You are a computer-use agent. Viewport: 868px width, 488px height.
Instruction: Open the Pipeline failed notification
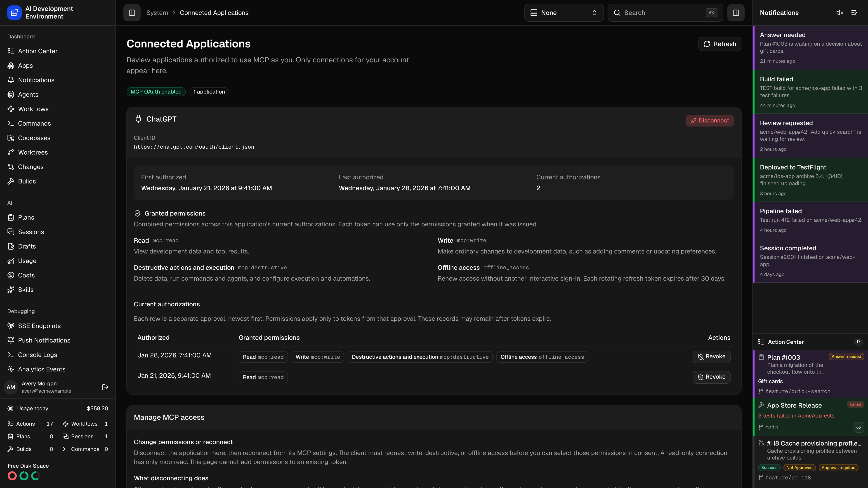(x=810, y=220)
